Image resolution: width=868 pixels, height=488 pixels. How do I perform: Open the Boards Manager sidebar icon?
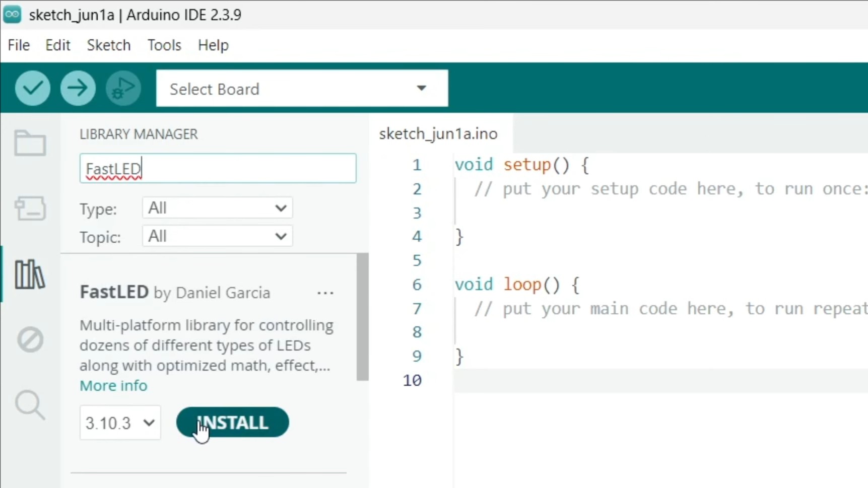point(30,208)
